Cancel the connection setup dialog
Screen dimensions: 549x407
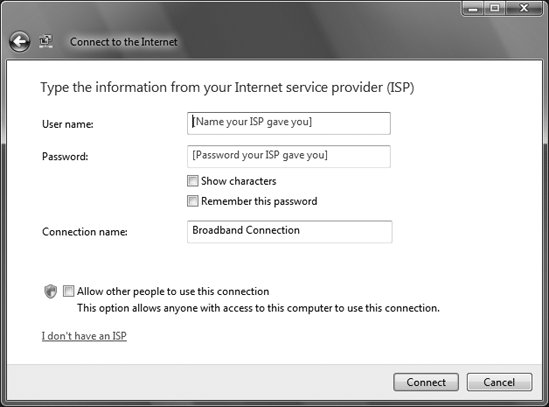(499, 382)
